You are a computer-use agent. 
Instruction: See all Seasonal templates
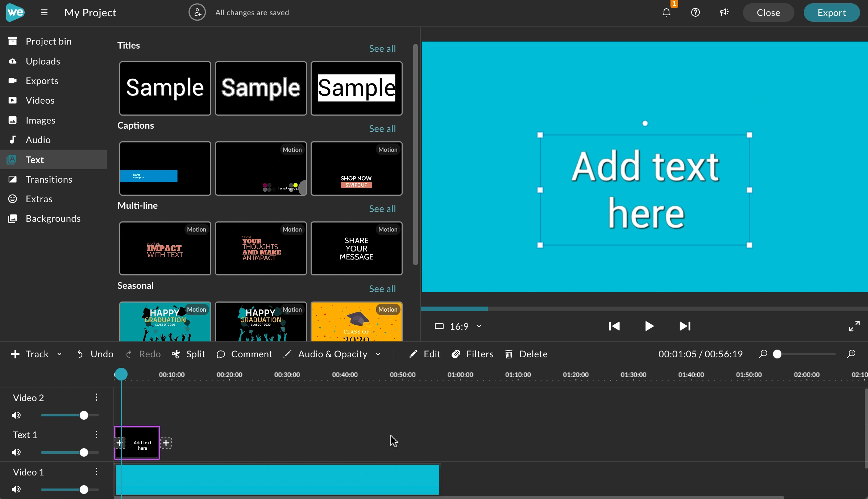click(382, 289)
